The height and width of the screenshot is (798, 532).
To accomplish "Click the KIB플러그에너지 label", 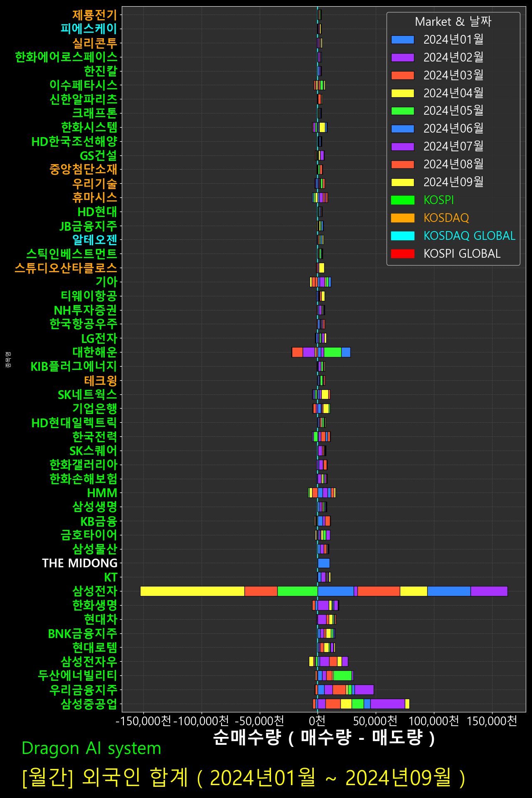I will (x=74, y=367).
